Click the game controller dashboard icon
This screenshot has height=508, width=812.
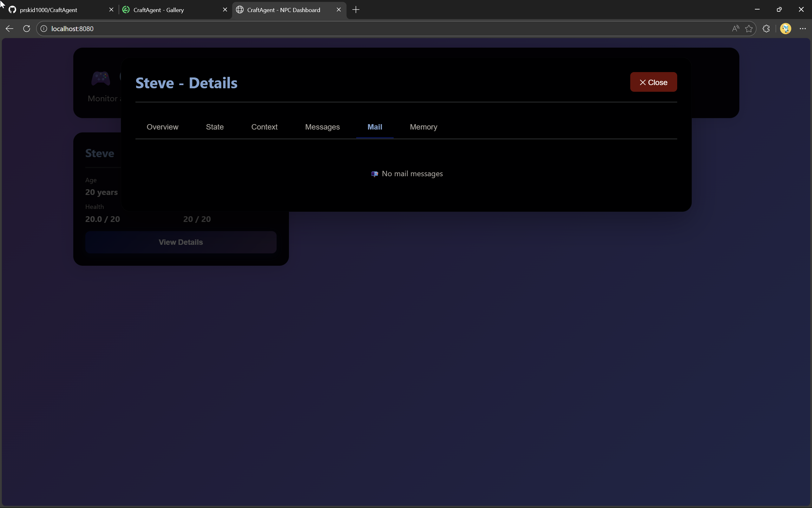point(101,78)
